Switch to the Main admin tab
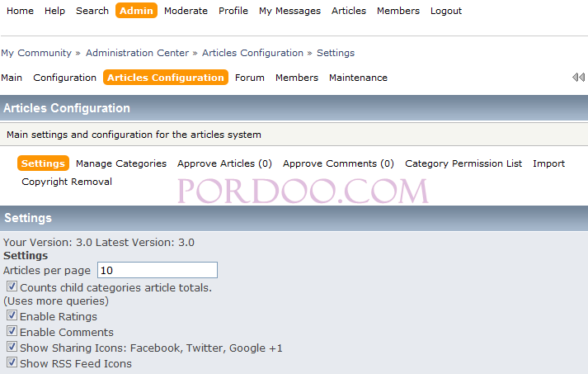The height and width of the screenshot is (374, 588). tap(12, 78)
